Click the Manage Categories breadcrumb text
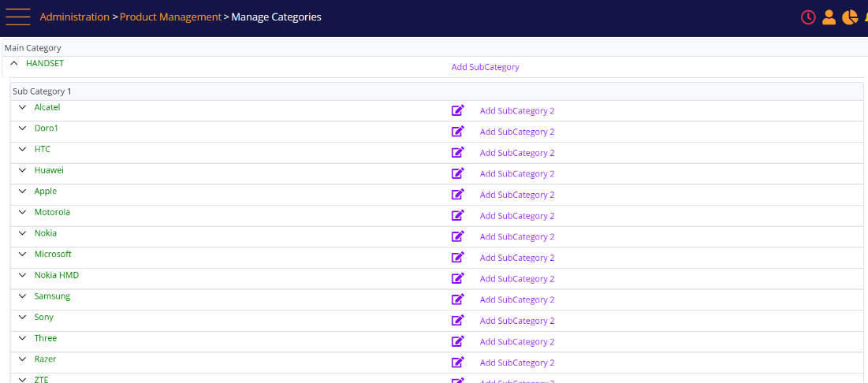868x383 pixels. 276,17
